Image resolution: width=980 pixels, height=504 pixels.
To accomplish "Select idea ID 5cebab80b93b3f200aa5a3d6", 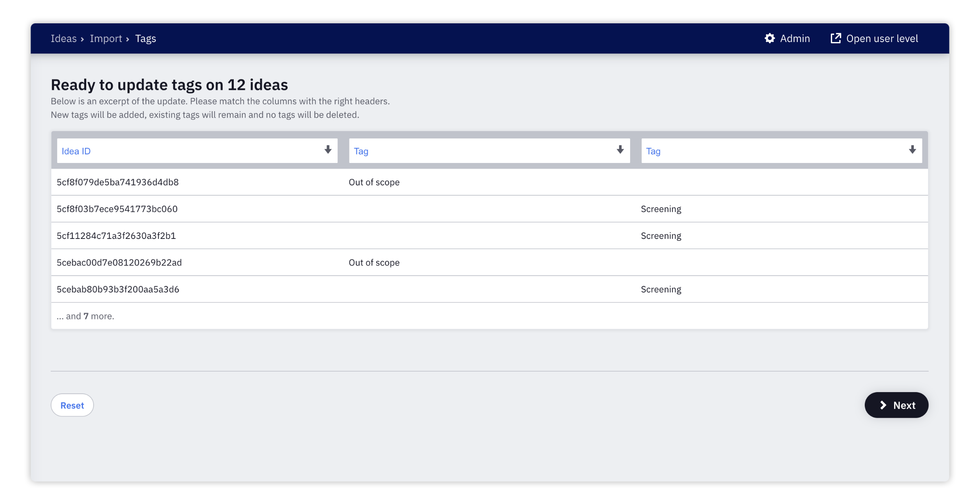I will [118, 289].
